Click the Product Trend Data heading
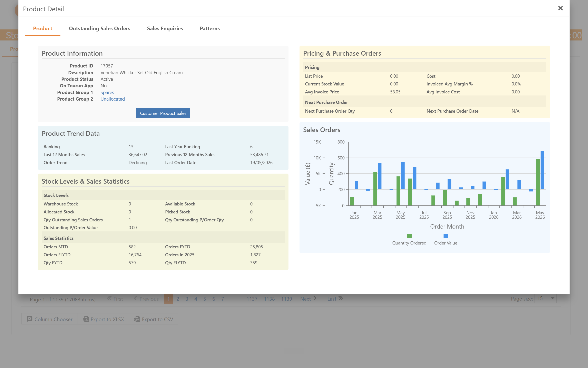Screen dimensions: 588x368 tap(70, 133)
